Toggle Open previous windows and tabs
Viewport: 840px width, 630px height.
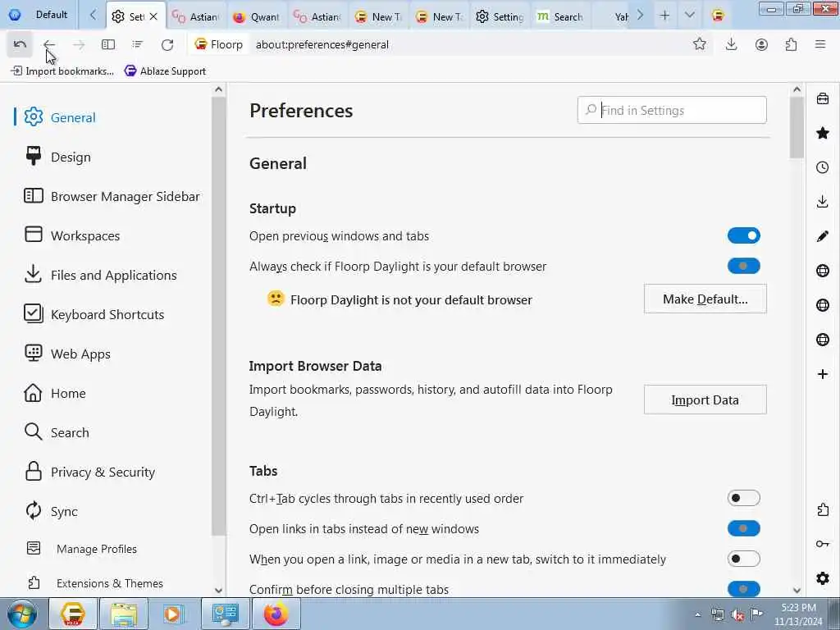point(743,235)
